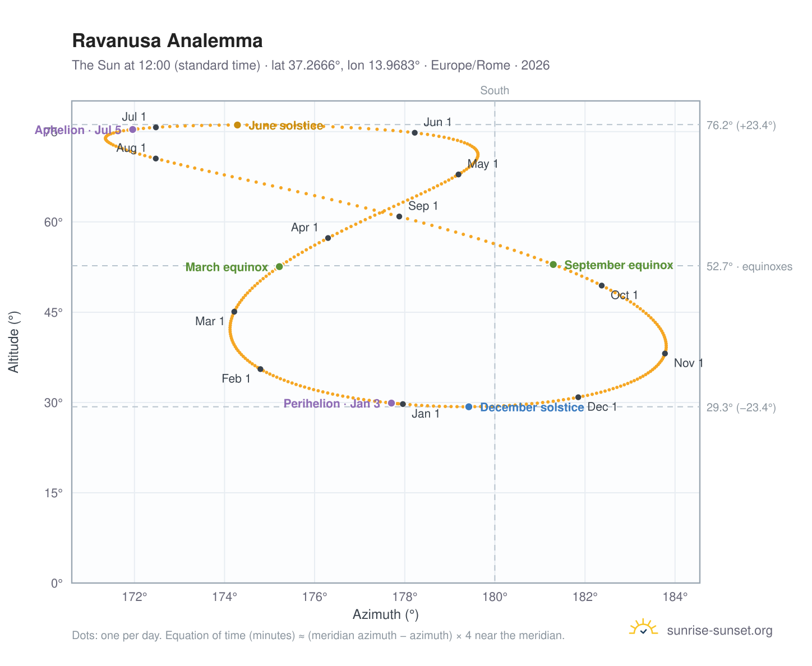Click the 45° altitude tick label
This screenshot has width=812, height=666.
tap(53, 313)
